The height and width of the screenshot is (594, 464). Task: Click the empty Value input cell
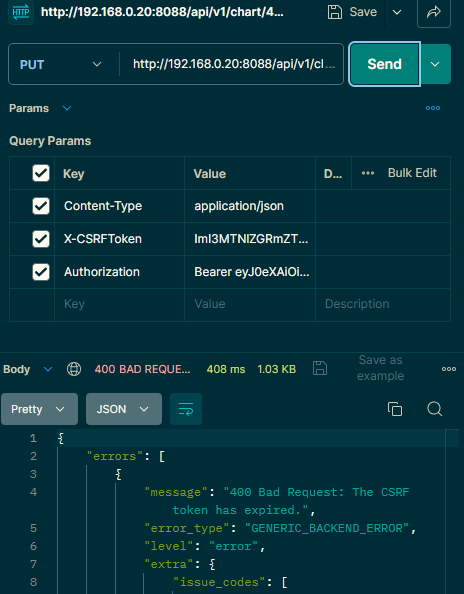[x=250, y=304]
